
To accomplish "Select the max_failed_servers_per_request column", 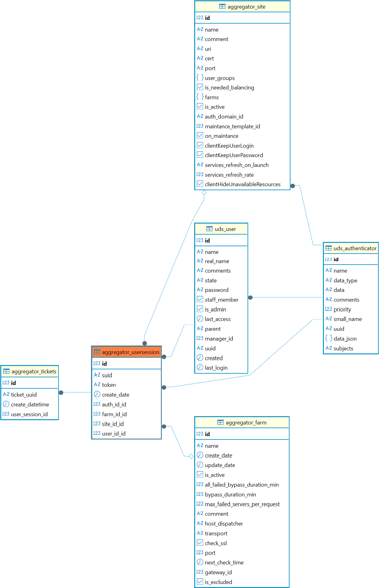I will coord(242,504).
